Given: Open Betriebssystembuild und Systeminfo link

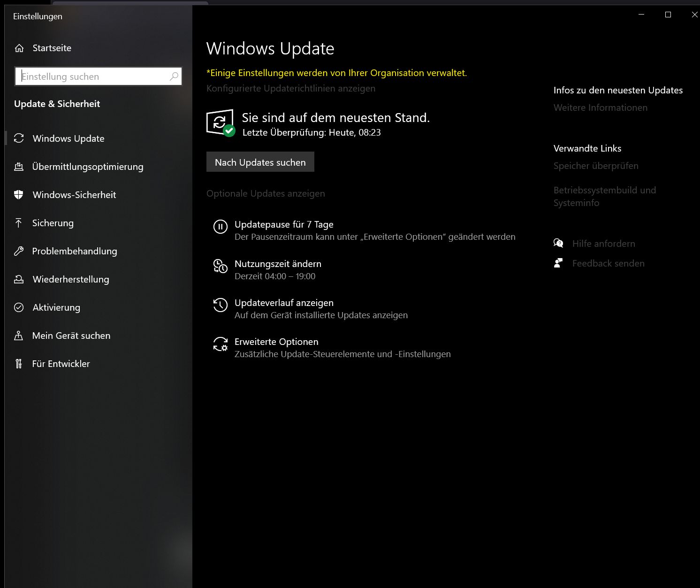Looking at the screenshot, I should (x=605, y=196).
